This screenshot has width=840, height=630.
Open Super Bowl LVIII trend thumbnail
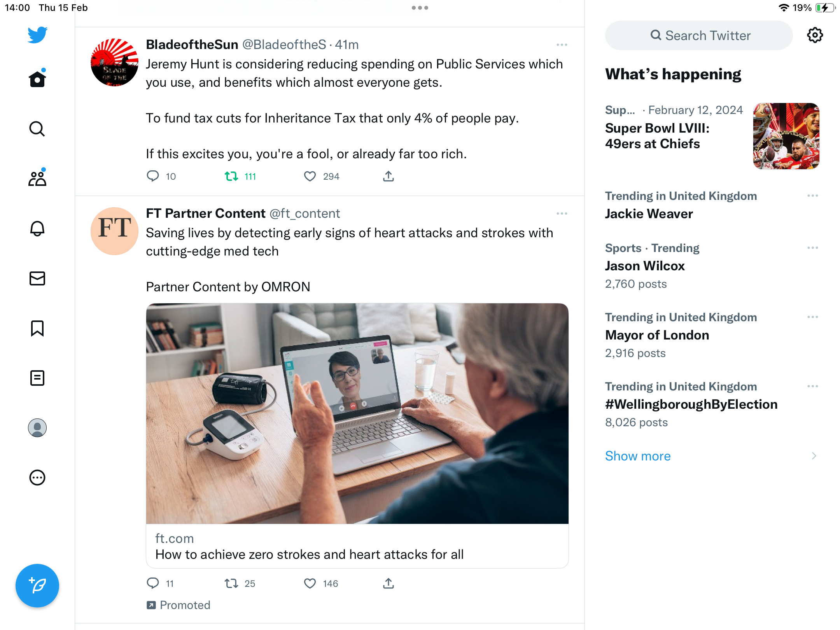[x=786, y=136]
